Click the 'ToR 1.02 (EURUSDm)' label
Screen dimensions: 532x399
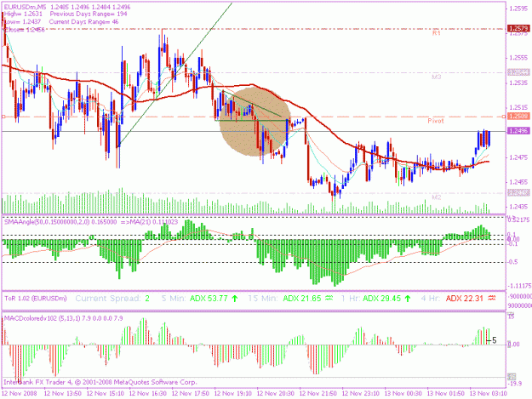[36, 299]
